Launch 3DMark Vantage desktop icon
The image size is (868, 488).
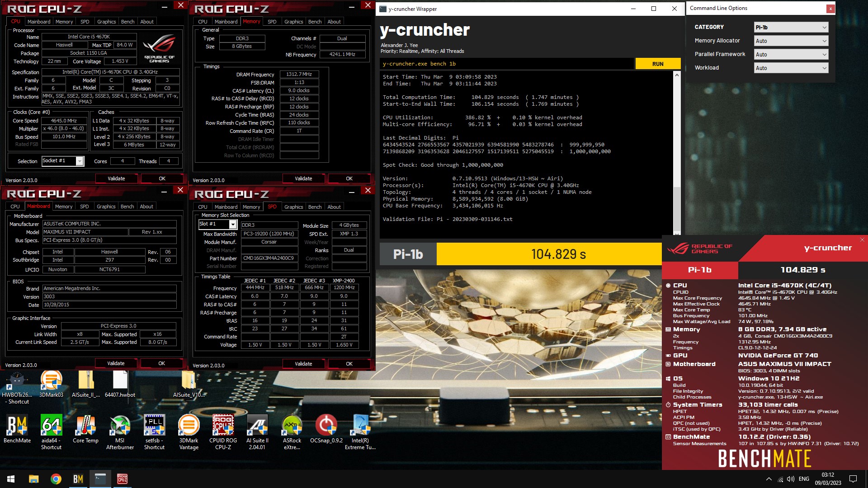tap(189, 432)
